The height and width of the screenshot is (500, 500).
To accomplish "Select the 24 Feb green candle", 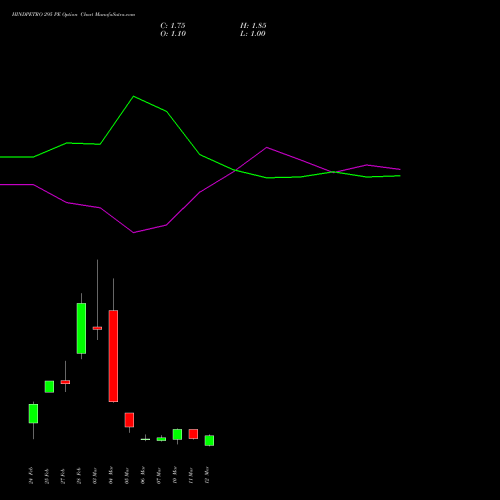I will [33, 414].
